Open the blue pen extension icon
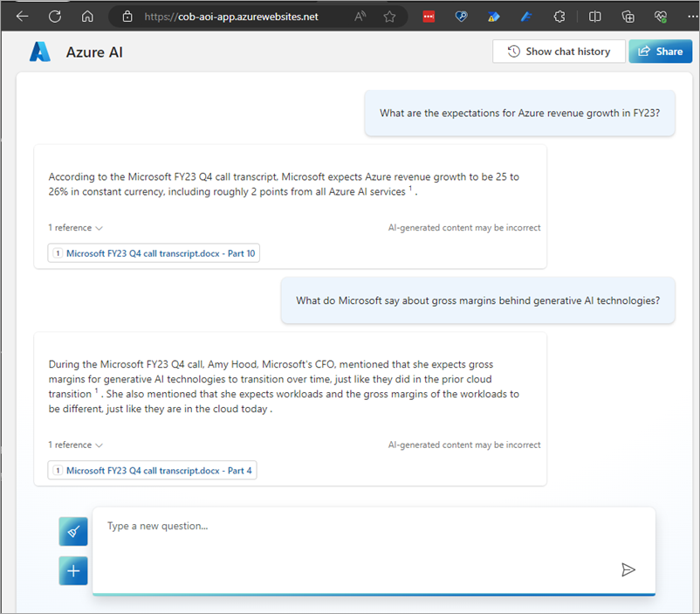This screenshot has height=614, width=700. 526,17
